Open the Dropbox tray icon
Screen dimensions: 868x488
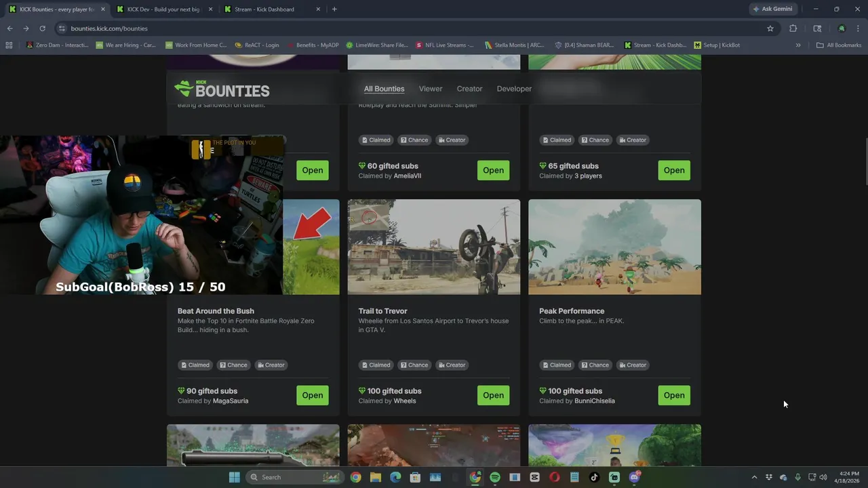point(770,477)
